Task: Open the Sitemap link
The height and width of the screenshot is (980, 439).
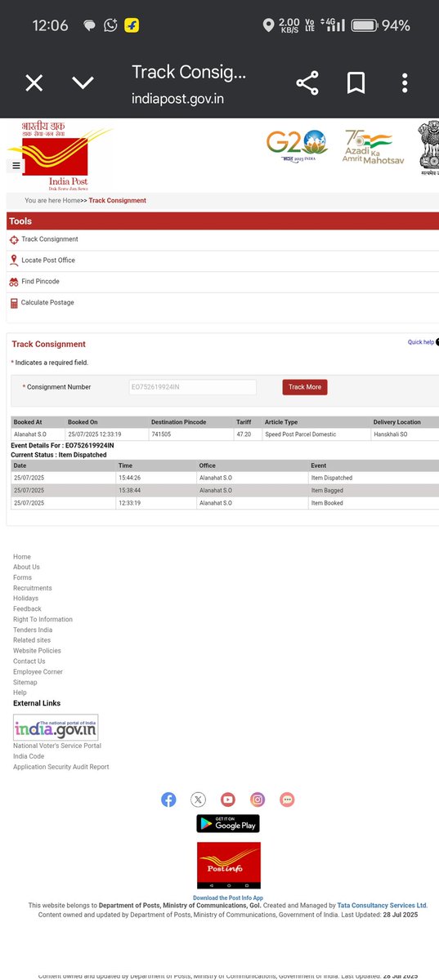Action: [x=25, y=683]
